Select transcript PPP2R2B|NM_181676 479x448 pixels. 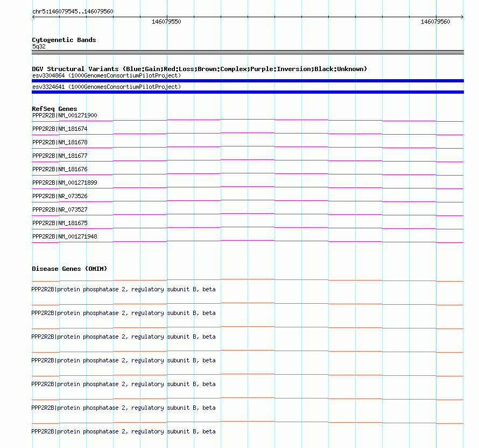pos(60,169)
